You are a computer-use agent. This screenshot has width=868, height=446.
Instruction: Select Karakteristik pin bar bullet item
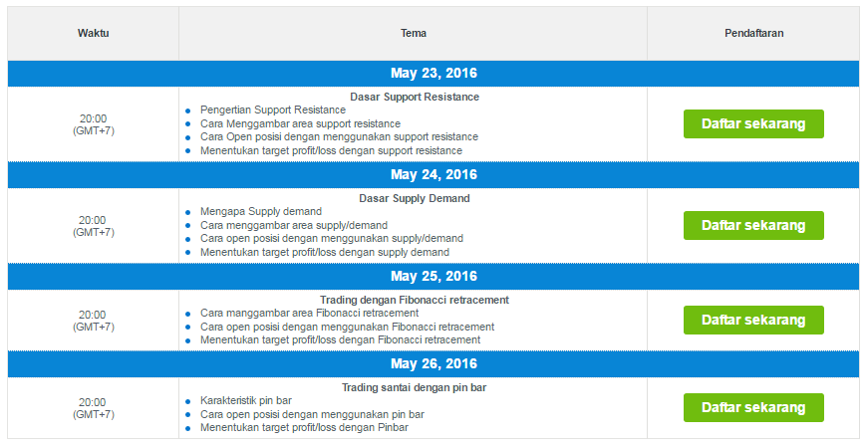tap(246, 400)
